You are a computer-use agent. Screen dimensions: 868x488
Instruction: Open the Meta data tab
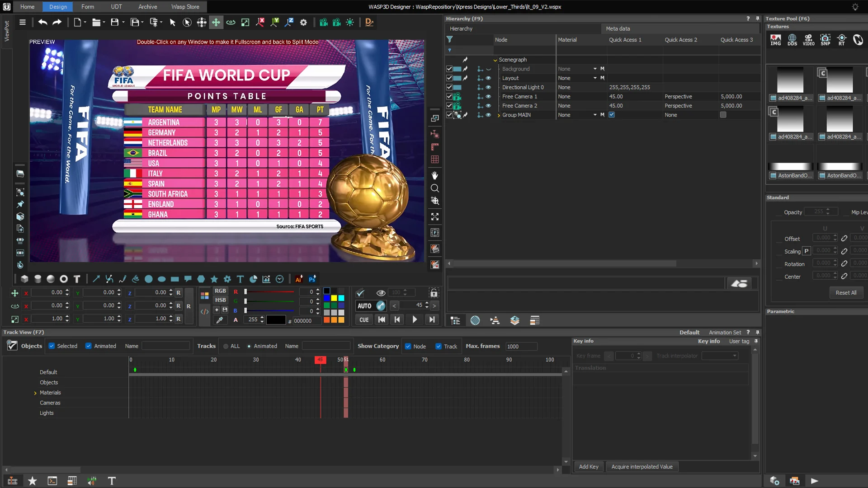(618, 28)
